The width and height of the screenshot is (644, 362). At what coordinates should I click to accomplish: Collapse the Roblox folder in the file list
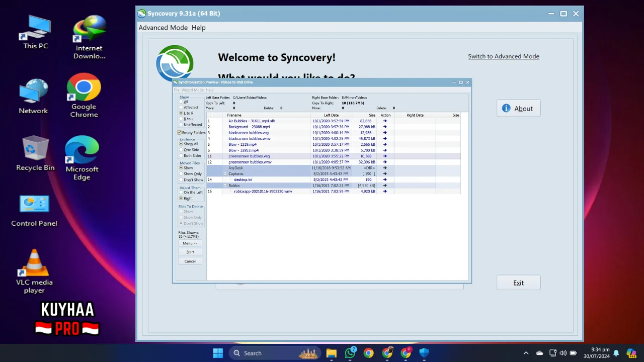click(225, 186)
